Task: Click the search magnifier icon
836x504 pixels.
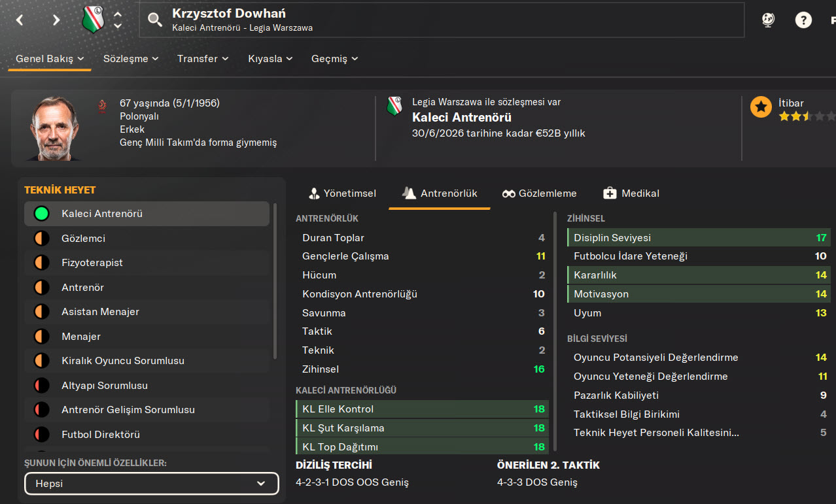Action: (155, 20)
